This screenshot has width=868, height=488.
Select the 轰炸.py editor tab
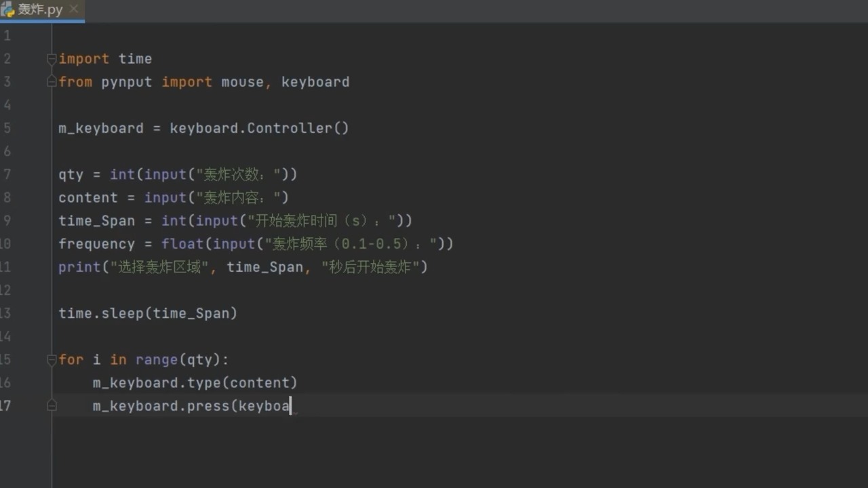click(41, 9)
